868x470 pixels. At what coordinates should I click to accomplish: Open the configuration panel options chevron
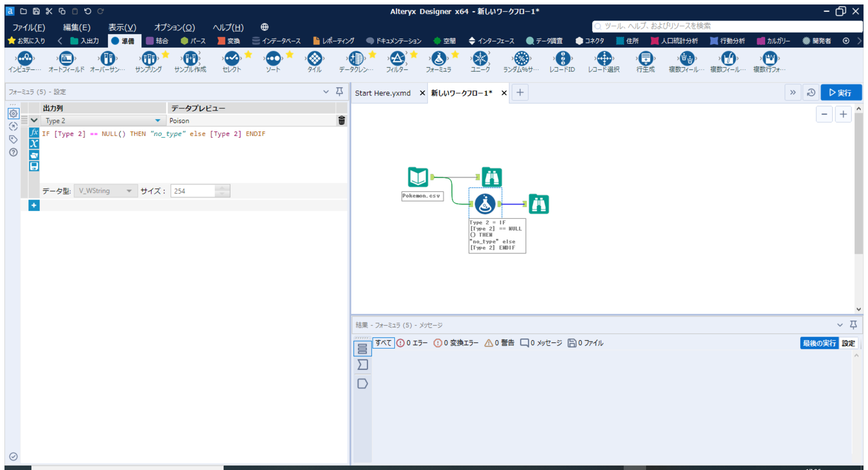coord(326,92)
